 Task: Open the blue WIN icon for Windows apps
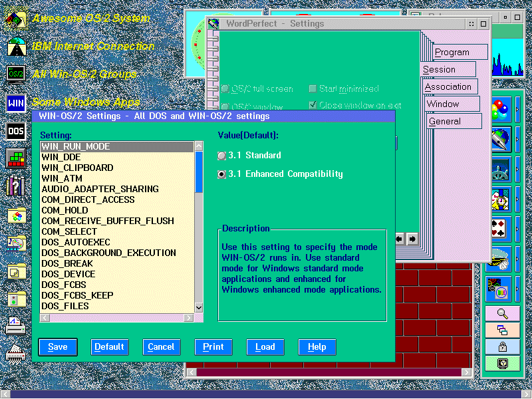point(16,103)
